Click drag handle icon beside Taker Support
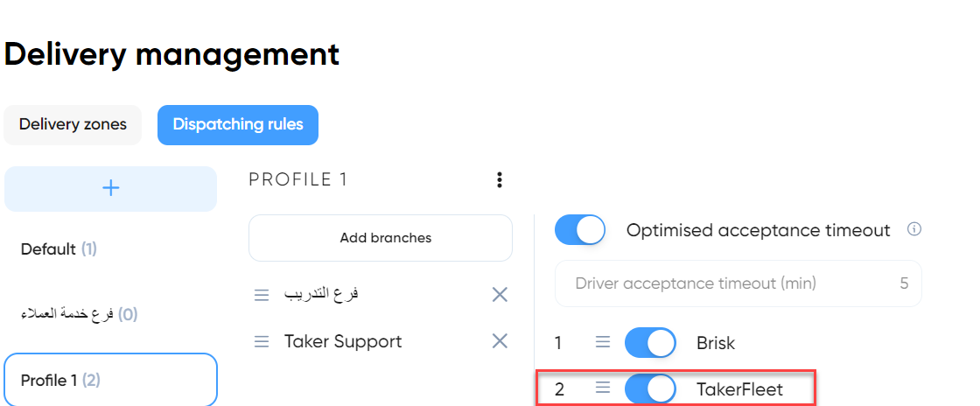 click(x=262, y=341)
